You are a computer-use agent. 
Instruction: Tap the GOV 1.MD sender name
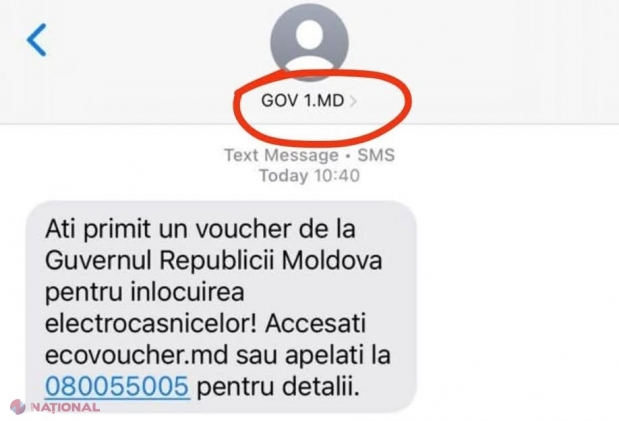coord(302,101)
